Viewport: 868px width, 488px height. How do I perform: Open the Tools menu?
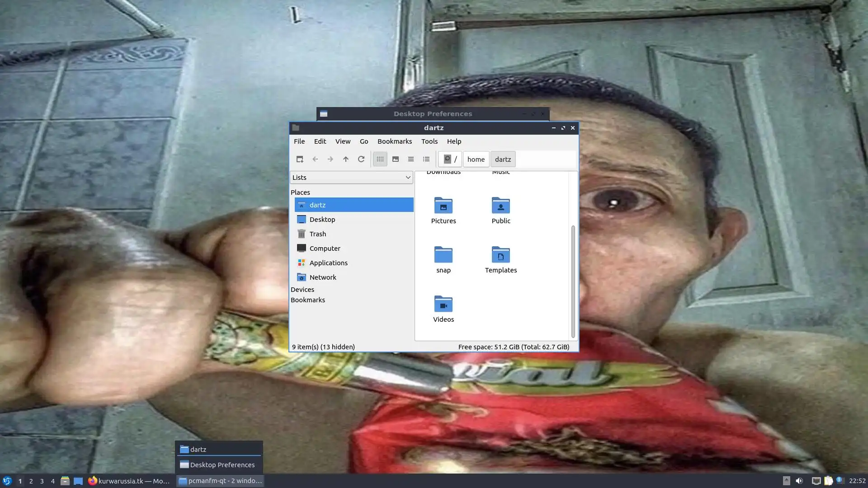(x=429, y=141)
